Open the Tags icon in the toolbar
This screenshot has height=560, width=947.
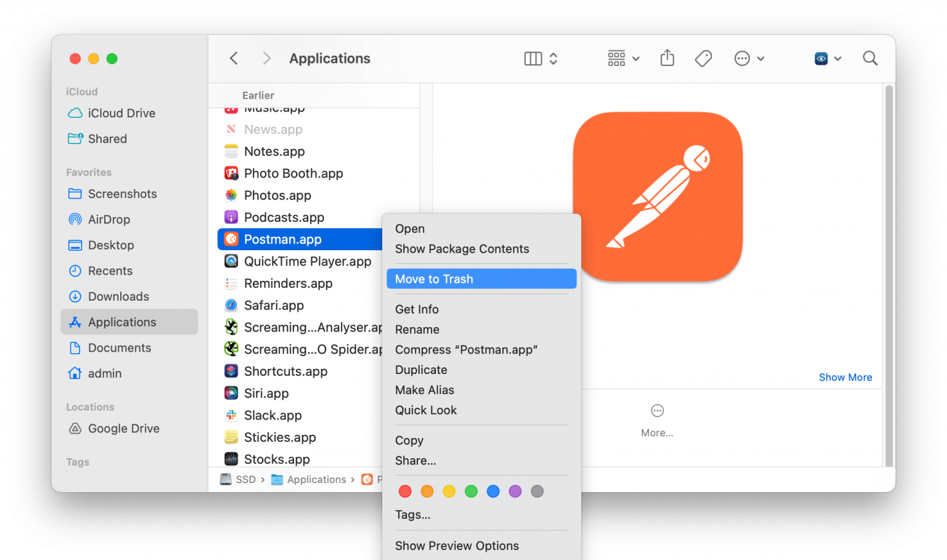point(703,58)
